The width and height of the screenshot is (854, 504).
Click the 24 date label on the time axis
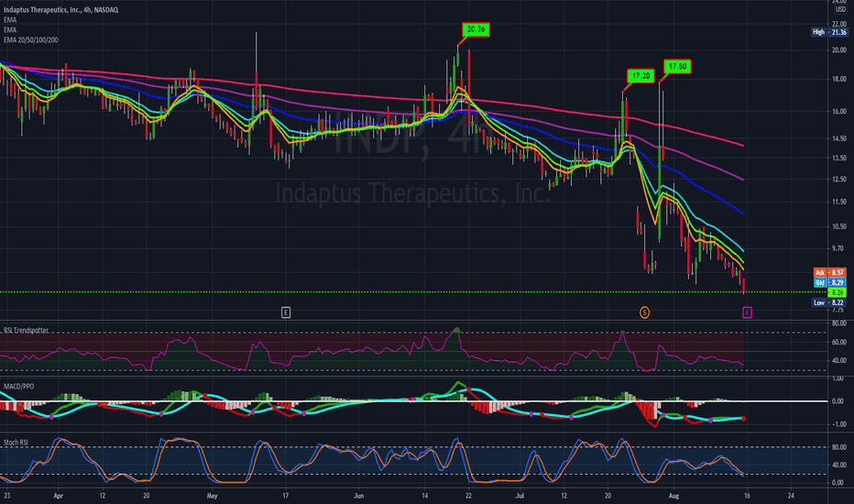(x=791, y=496)
